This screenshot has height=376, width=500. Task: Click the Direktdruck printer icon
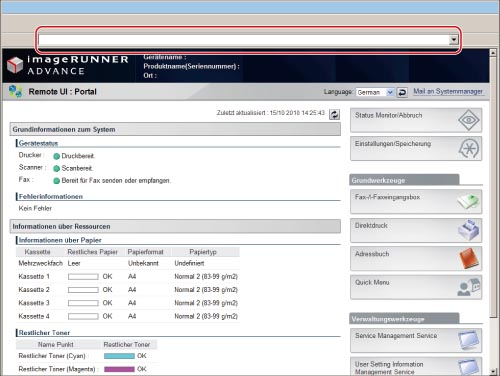(x=469, y=230)
